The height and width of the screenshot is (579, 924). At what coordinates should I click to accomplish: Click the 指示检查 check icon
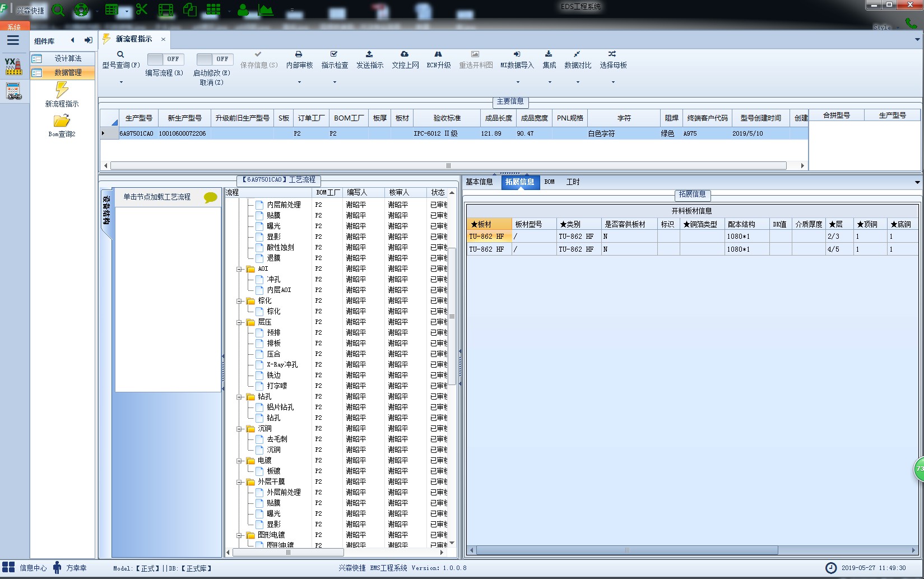334,54
